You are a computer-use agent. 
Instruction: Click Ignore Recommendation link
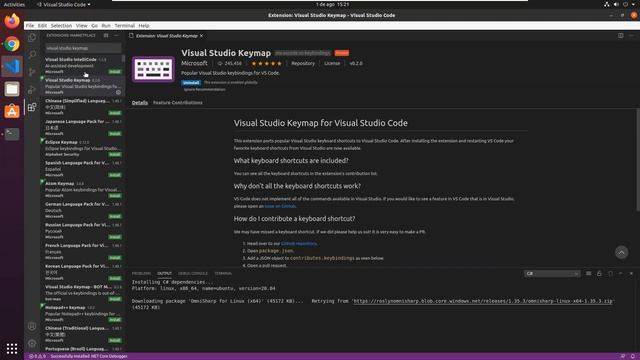pyautogui.click(x=204, y=89)
